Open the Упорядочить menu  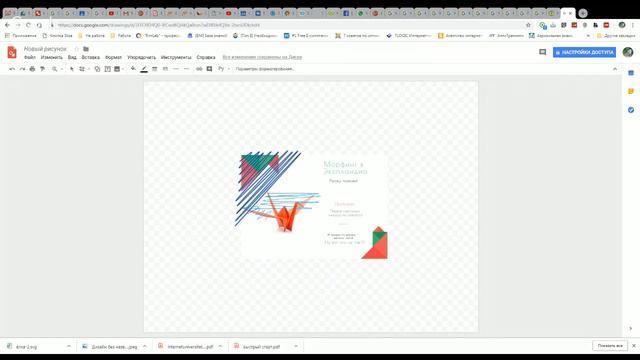[141, 58]
